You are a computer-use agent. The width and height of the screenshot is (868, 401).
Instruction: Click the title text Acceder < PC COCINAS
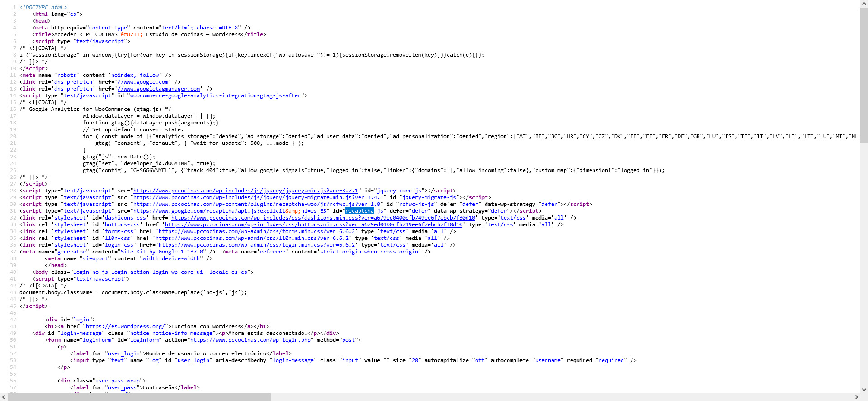point(85,34)
